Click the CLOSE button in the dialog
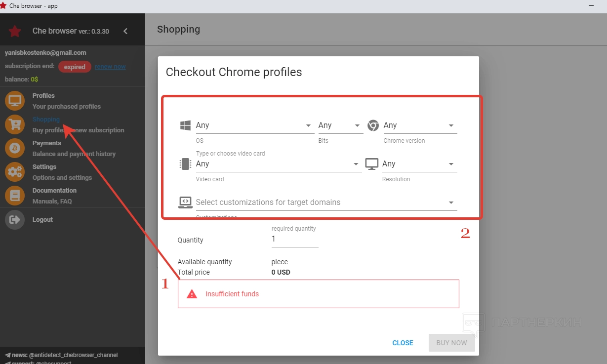 (x=403, y=343)
